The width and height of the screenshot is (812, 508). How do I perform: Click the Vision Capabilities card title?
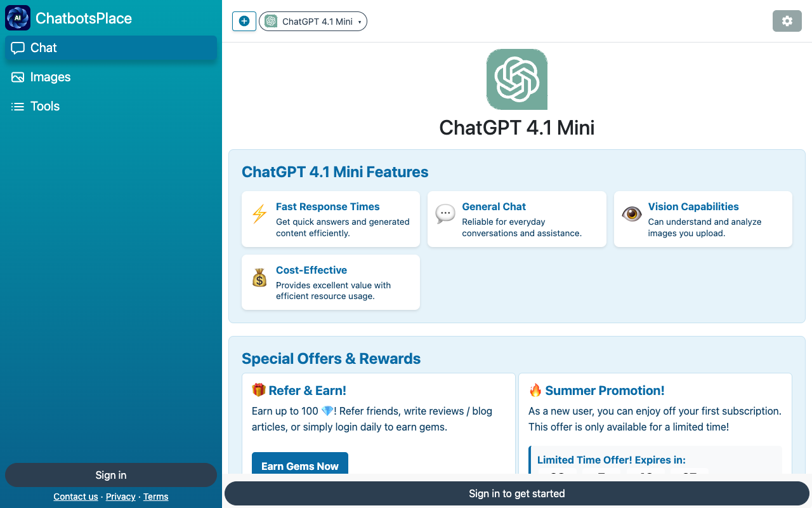click(x=693, y=206)
